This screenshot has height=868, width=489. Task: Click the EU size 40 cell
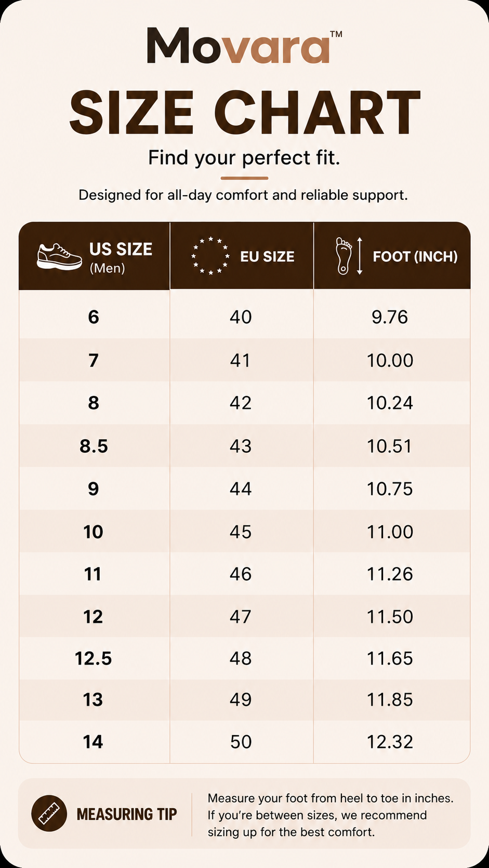click(241, 317)
